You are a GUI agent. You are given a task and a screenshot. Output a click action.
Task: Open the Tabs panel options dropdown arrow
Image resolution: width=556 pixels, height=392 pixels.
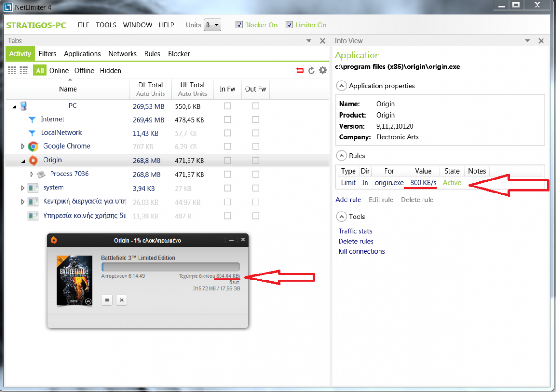309,41
